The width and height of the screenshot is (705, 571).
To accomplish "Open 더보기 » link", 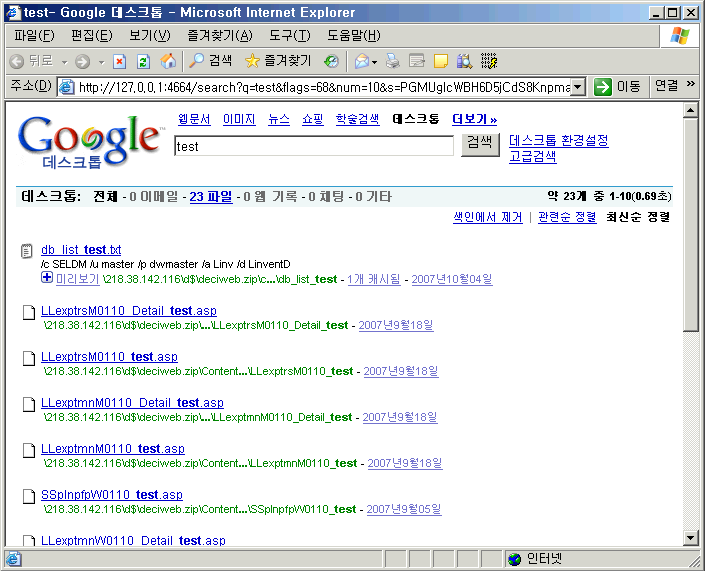I will tap(474, 119).
